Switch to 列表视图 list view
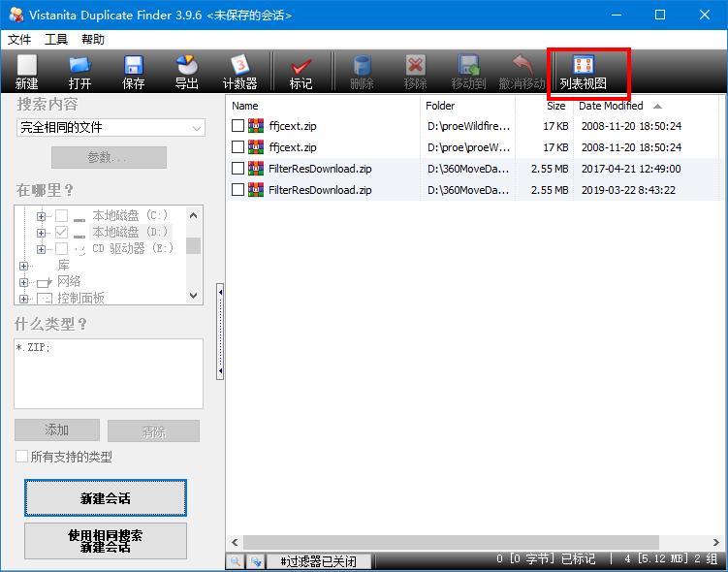The height and width of the screenshot is (572, 728). pos(584,72)
